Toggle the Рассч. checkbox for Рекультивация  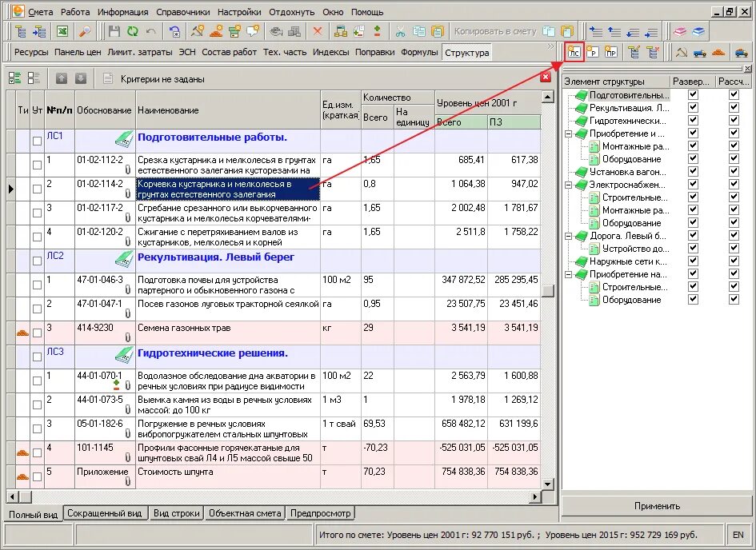tap(734, 107)
